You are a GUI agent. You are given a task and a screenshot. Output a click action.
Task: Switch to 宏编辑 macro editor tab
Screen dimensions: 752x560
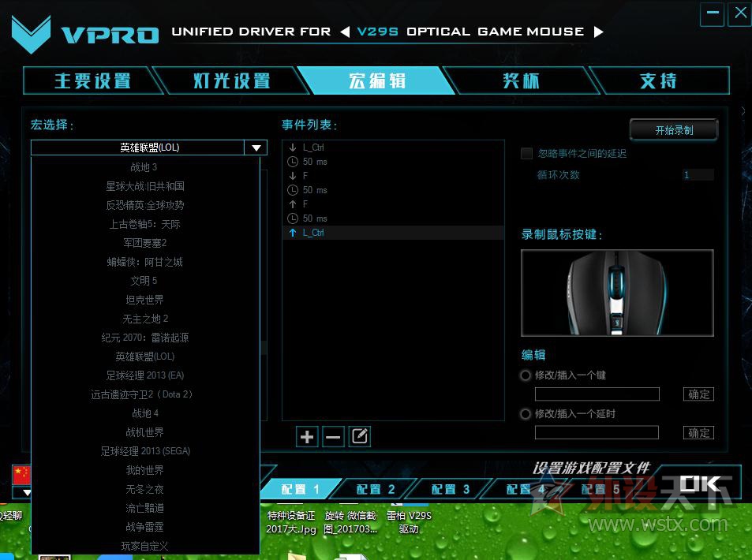pyautogui.click(x=377, y=80)
